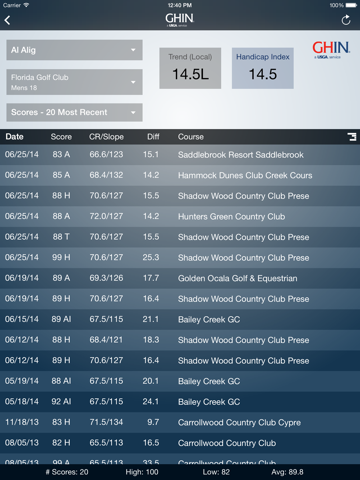The height and width of the screenshot is (480, 360).
Task: Tap differential 17.7 value
Action: tap(151, 278)
